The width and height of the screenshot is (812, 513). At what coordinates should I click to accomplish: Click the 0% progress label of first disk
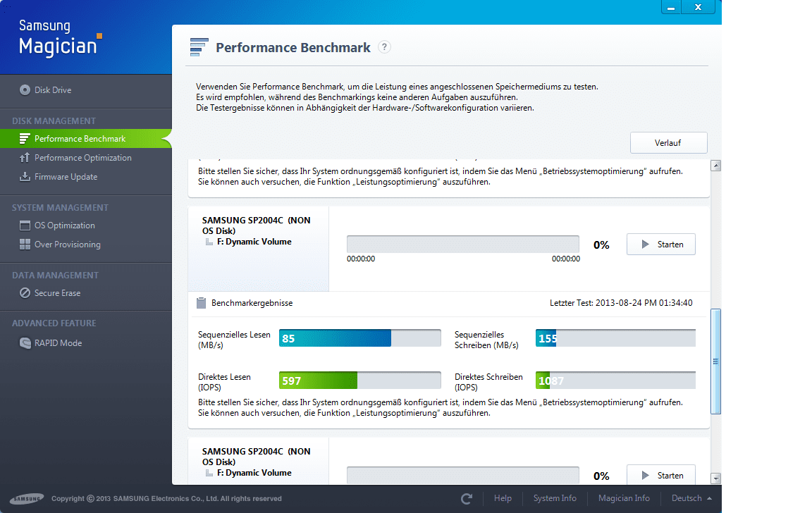tap(601, 245)
